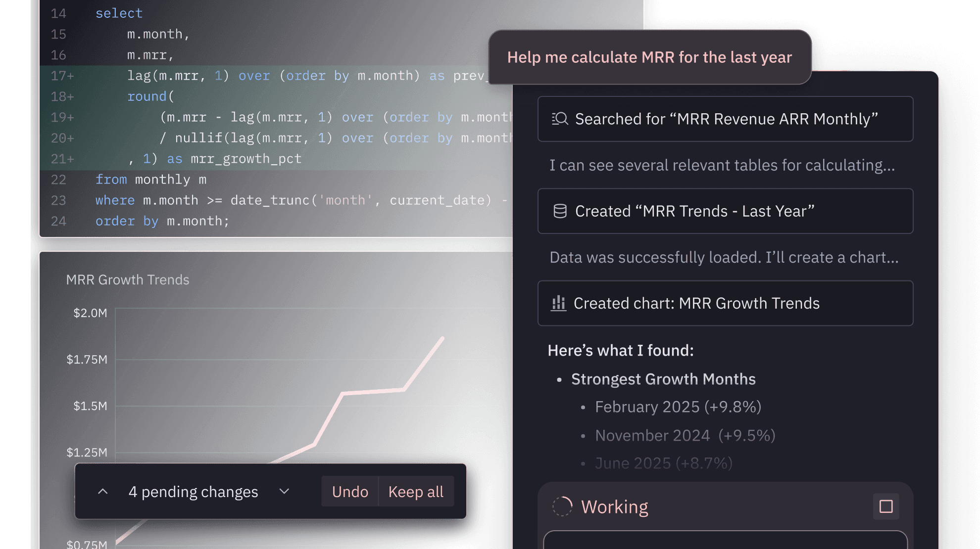Collapse the pending changes bar with the up chevron
Viewport: 980px width, 549px height.
tap(103, 491)
